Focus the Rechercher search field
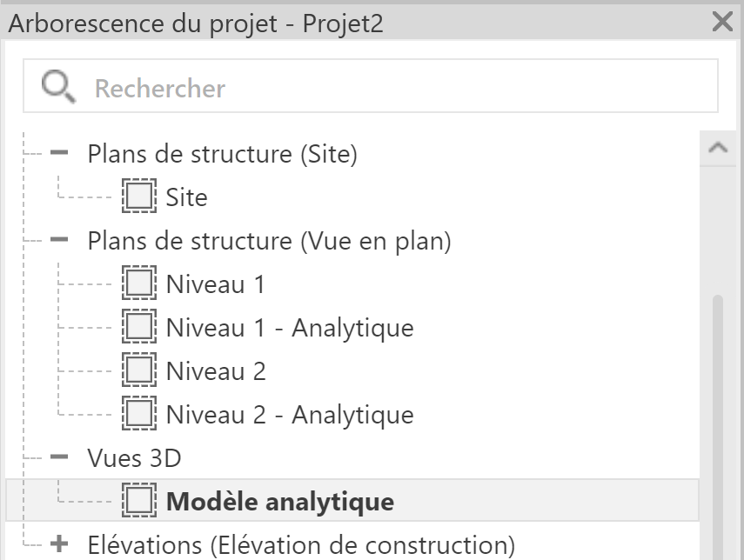The image size is (744, 560). pyautogui.click(x=371, y=86)
